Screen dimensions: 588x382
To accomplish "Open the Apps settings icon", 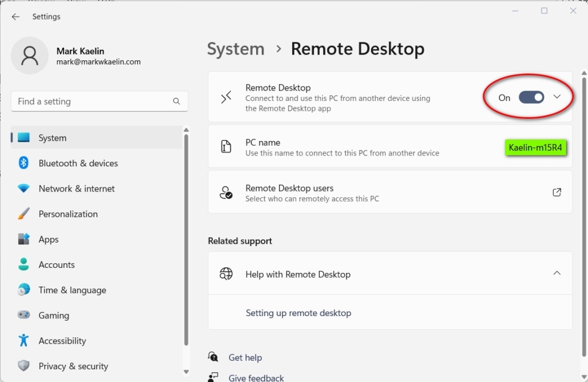I will tap(22, 239).
